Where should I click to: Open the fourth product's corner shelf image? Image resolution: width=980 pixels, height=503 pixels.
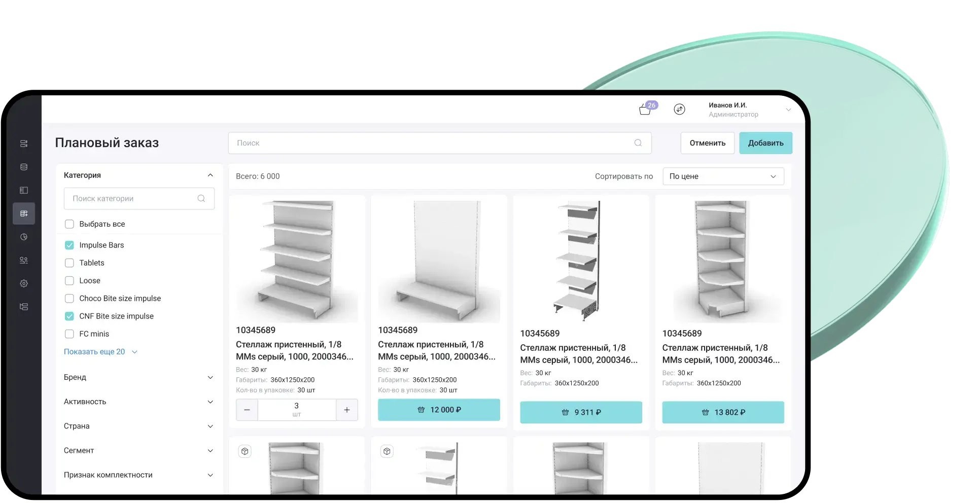(723, 262)
